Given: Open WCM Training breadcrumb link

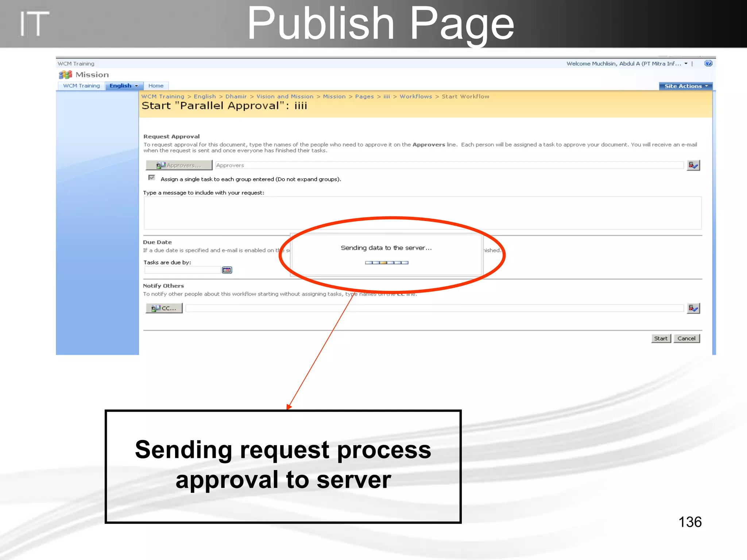Looking at the screenshot, I should coord(163,97).
